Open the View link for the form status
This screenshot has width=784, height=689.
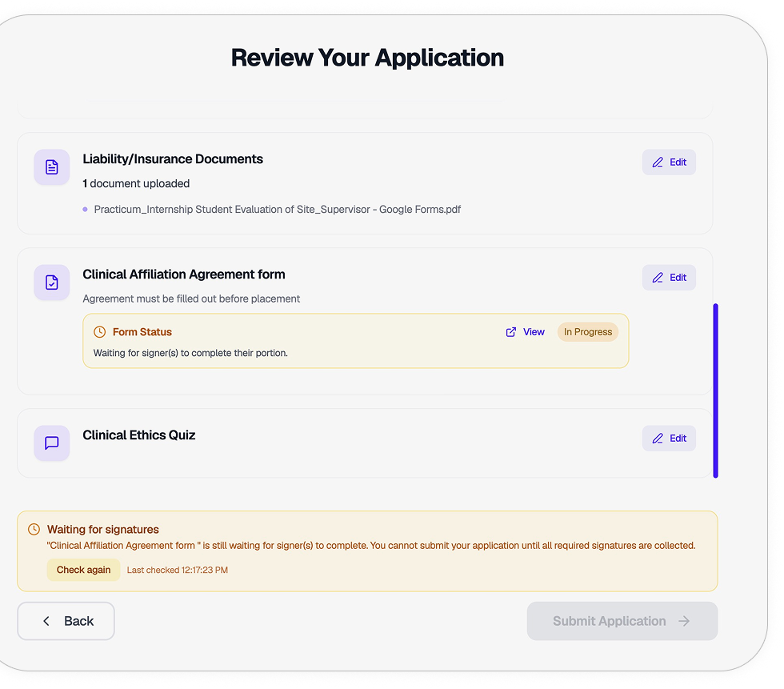coord(525,332)
